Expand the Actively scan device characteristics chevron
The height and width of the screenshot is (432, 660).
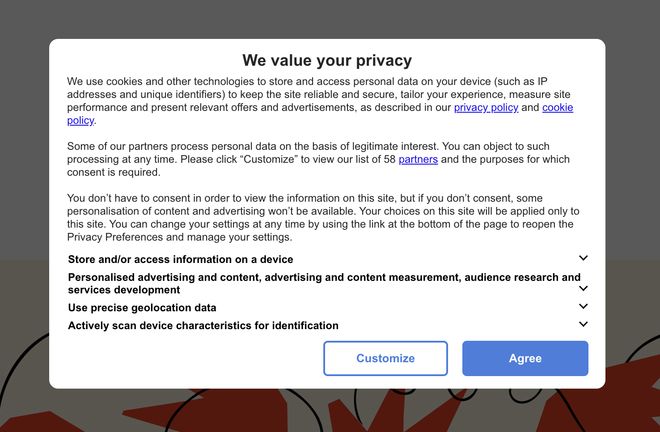[x=583, y=324]
